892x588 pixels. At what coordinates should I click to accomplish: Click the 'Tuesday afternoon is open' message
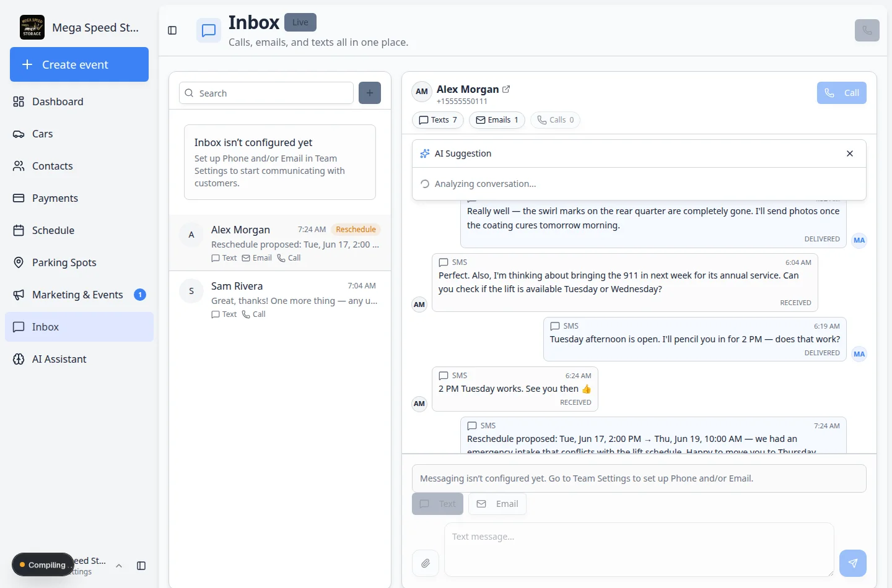695,339
